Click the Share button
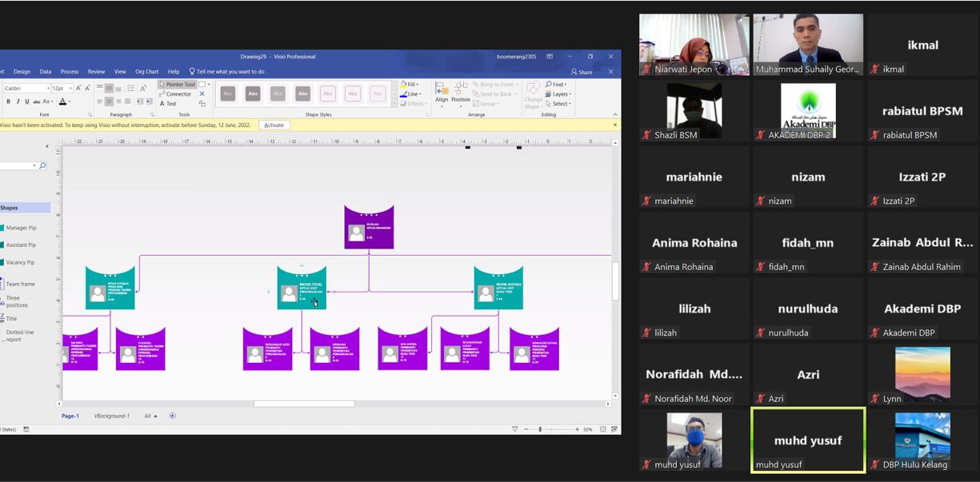The height and width of the screenshot is (482, 980). tap(582, 72)
